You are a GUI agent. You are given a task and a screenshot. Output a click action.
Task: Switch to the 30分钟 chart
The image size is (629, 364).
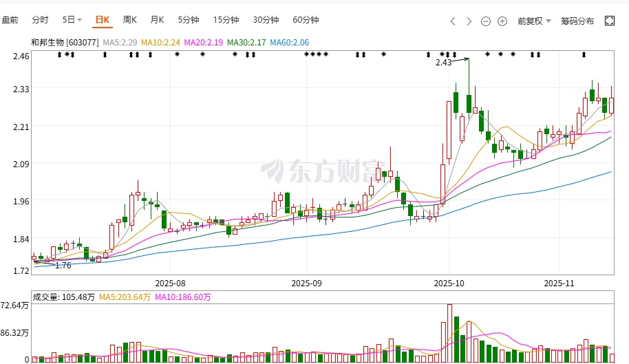266,20
